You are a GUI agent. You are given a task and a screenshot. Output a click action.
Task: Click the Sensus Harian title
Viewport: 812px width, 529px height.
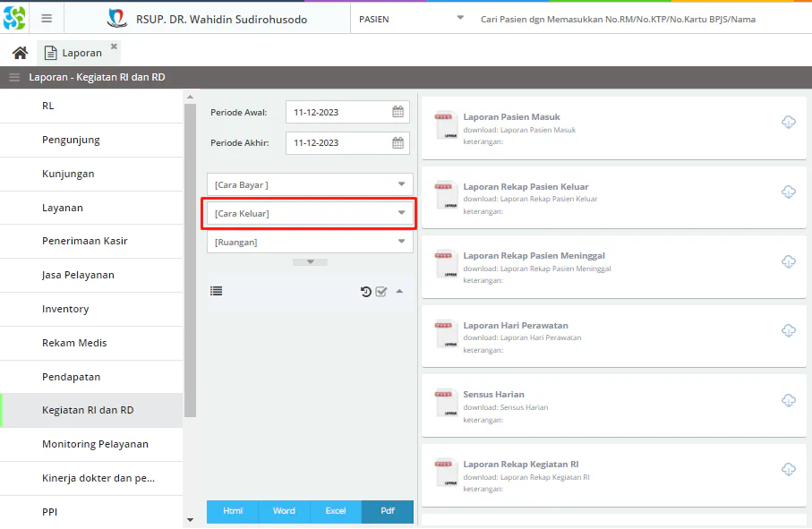tap(493, 395)
